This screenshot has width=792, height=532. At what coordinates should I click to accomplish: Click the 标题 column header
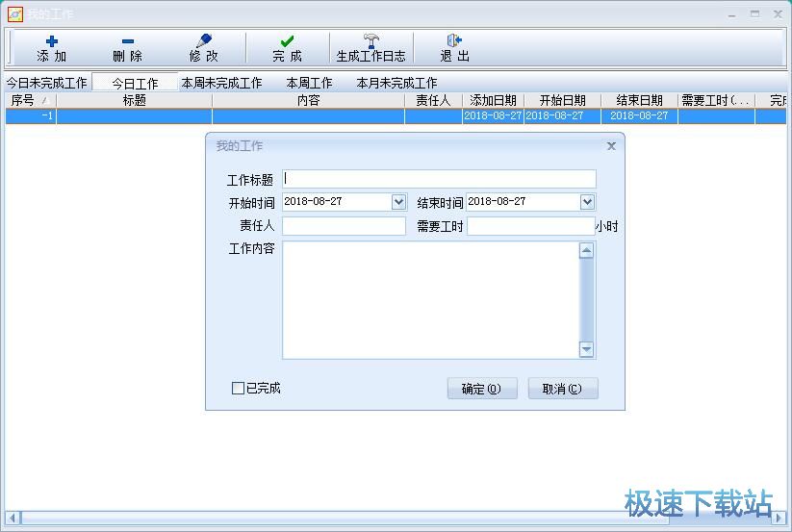(x=135, y=100)
